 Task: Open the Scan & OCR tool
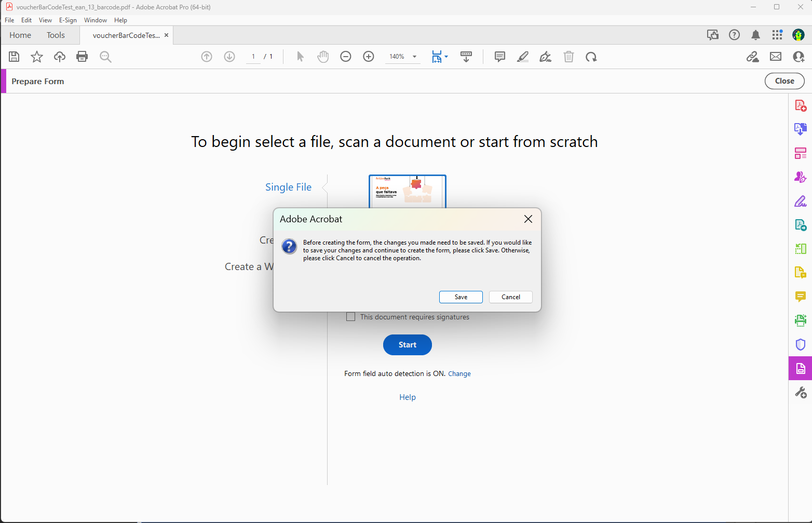(800, 320)
